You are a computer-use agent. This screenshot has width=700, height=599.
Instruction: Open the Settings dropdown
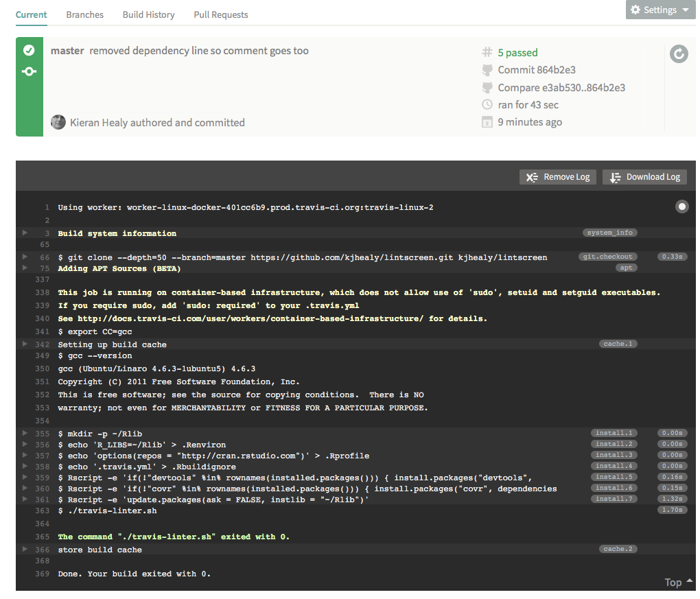tap(660, 10)
